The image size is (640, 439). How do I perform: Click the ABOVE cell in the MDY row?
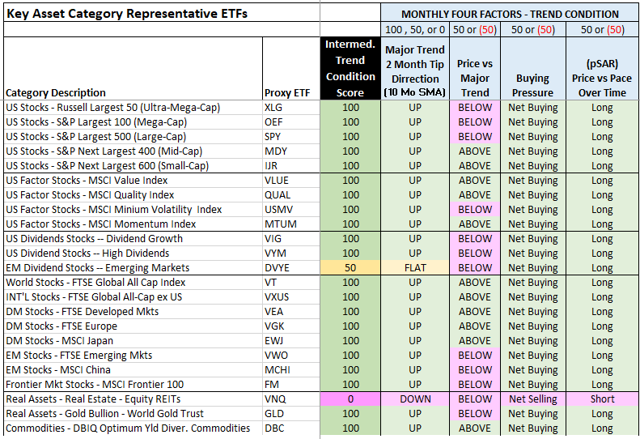(x=475, y=151)
